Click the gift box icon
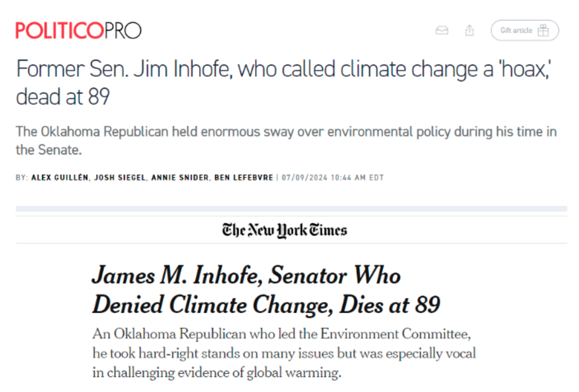 543,30
